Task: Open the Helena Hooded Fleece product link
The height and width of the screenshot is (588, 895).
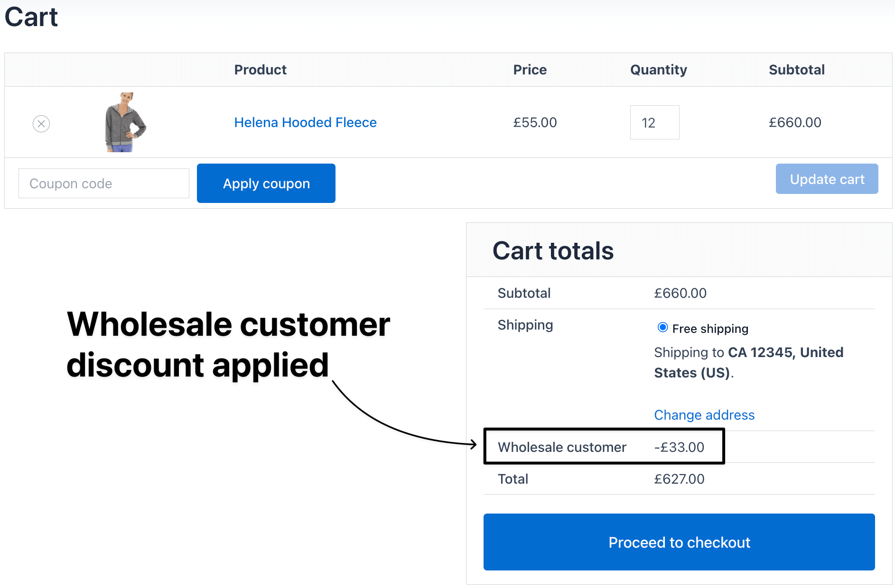Action: 305,122
